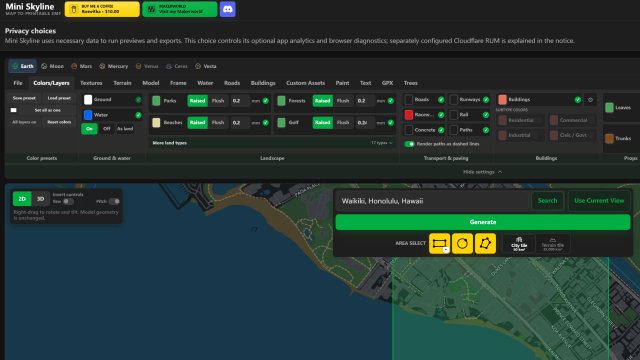Image resolution: width=640 pixels, height=360 pixels.
Task: Open the Discord link icon
Action: point(227,9)
